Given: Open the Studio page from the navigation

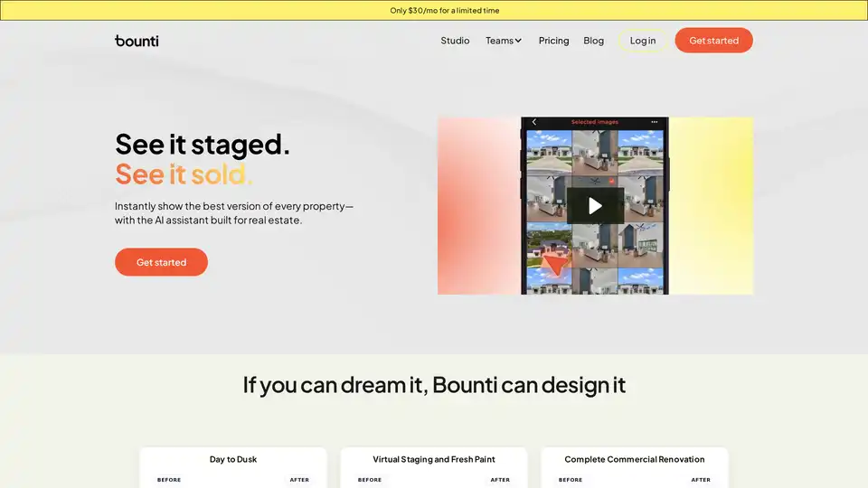Looking at the screenshot, I should pos(455,41).
